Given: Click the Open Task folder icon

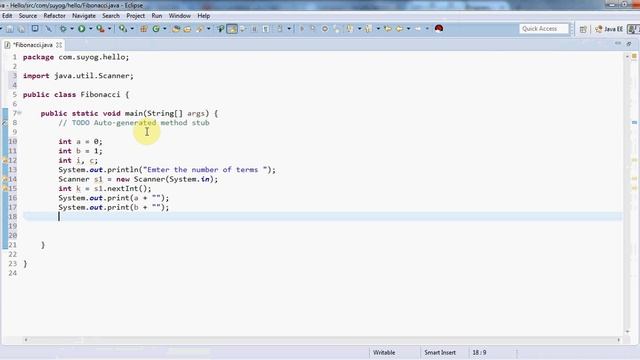Looking at the screenshot, I should (187, 29).
